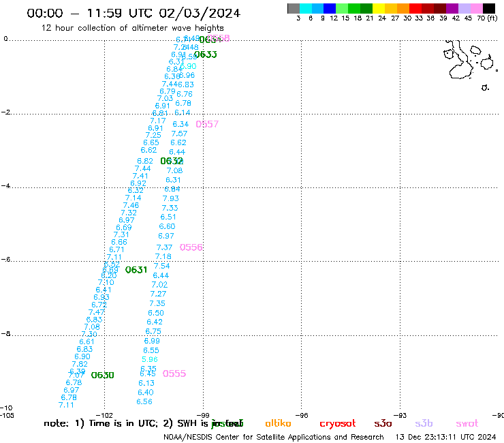Viewport: 504px width, 443px height.
Task: Click the wave height value 7.54
Action: [161, 266]
